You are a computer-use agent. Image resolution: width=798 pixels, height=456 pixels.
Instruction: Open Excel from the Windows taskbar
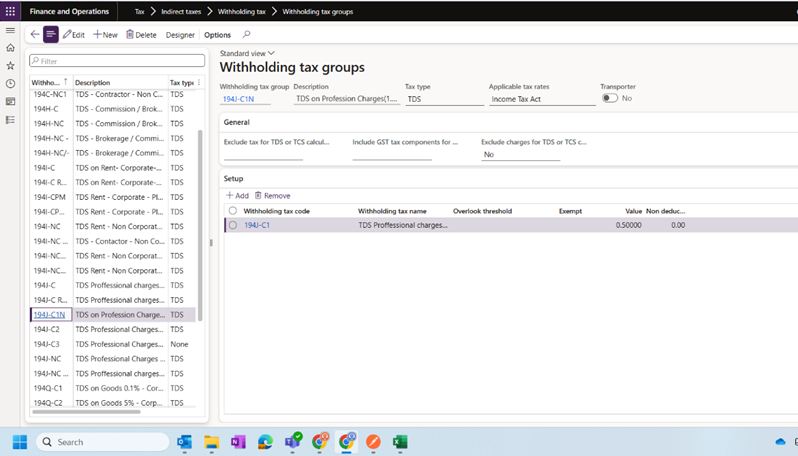[400, 441]
